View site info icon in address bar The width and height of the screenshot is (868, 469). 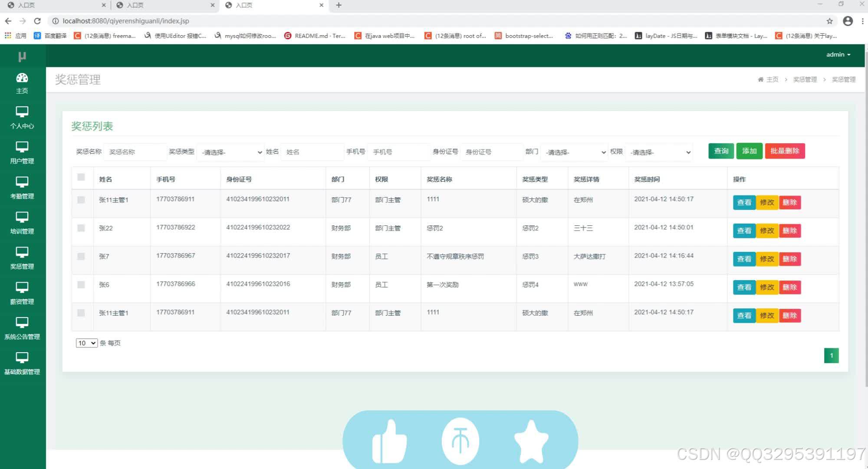pyautogui.click(x=56, y=21)
